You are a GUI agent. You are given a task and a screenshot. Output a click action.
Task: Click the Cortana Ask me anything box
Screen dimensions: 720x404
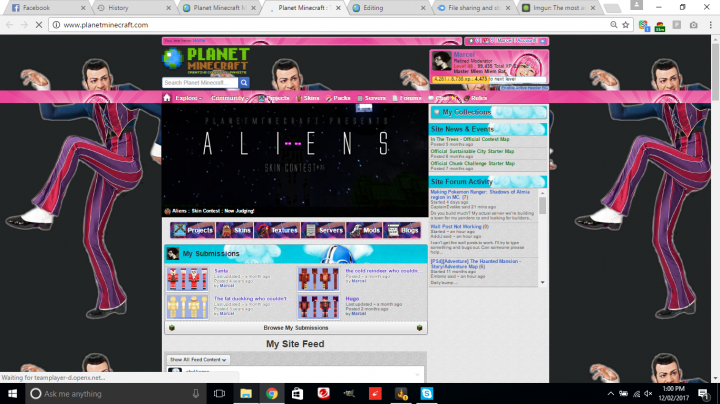pos(116,393)
